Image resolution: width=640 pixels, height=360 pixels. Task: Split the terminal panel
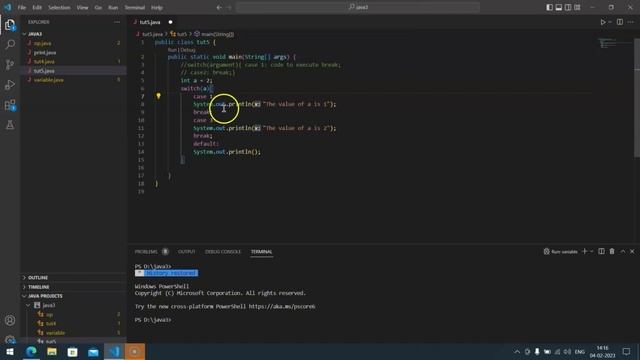(x=601, y=251)
